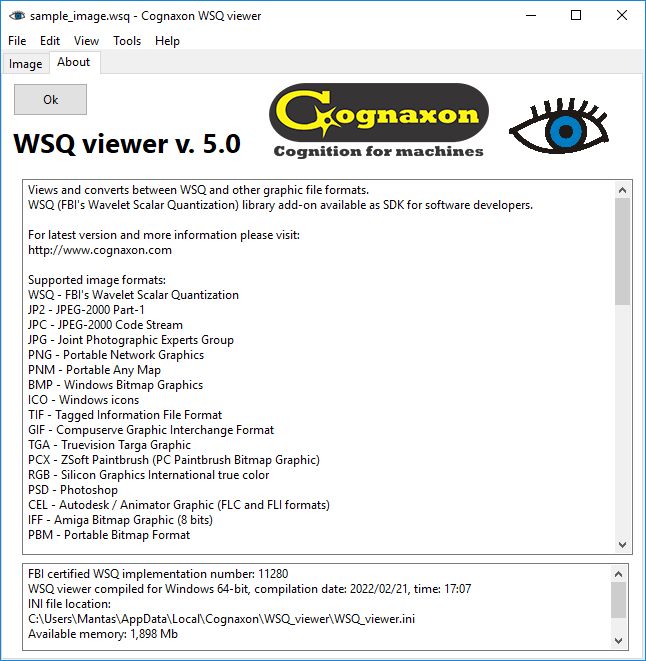Viewport: 646px width, 661px height.
Task: Click 'RGB - Silicon Graphics International' line
Action: pos(148,475)
